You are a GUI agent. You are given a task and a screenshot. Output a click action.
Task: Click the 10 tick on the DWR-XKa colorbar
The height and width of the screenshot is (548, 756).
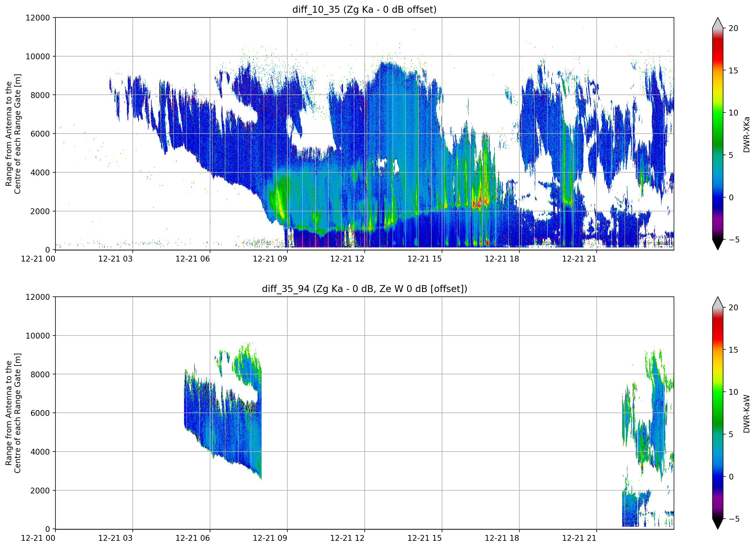coord(733,113)
